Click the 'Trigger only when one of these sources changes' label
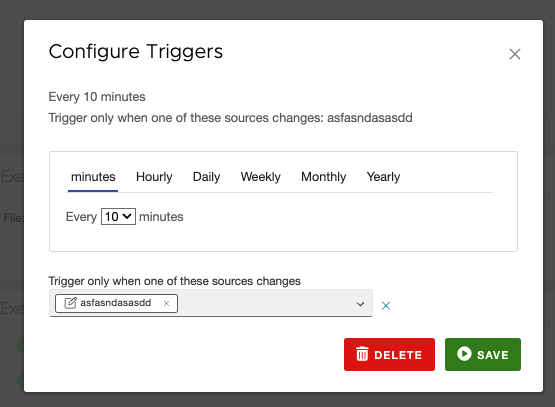555x407 pixels. coord(174,281)
